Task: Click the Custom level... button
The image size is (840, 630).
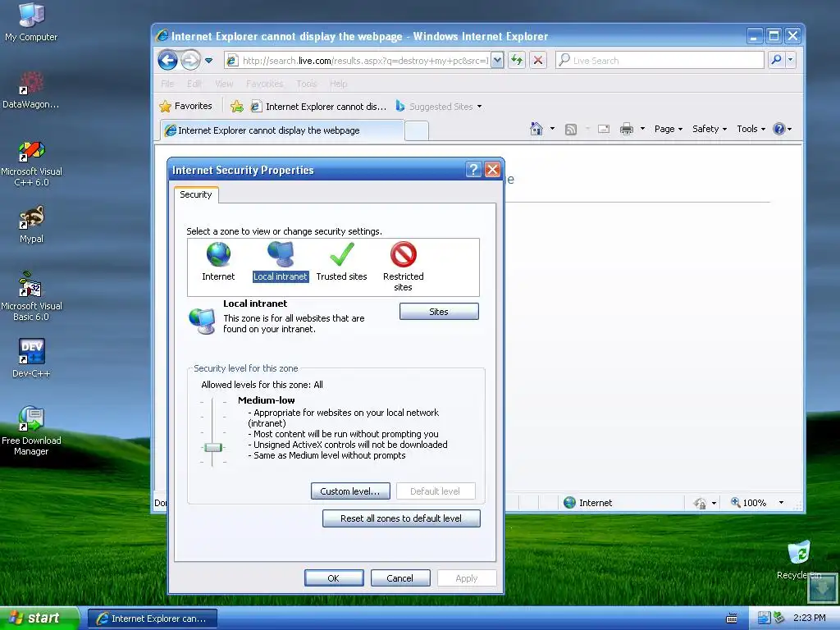Action: (x=350, y=491)
